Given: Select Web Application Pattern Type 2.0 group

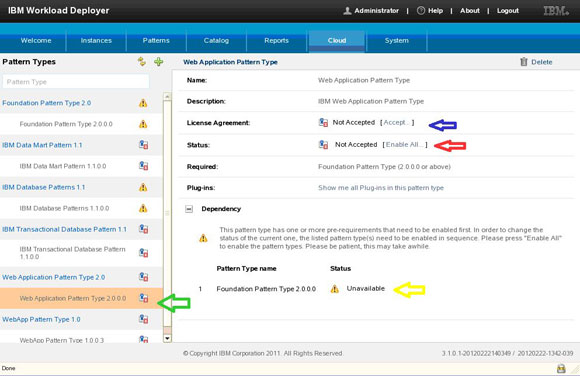Looking at the screenshot, I should tap(54, 277).
